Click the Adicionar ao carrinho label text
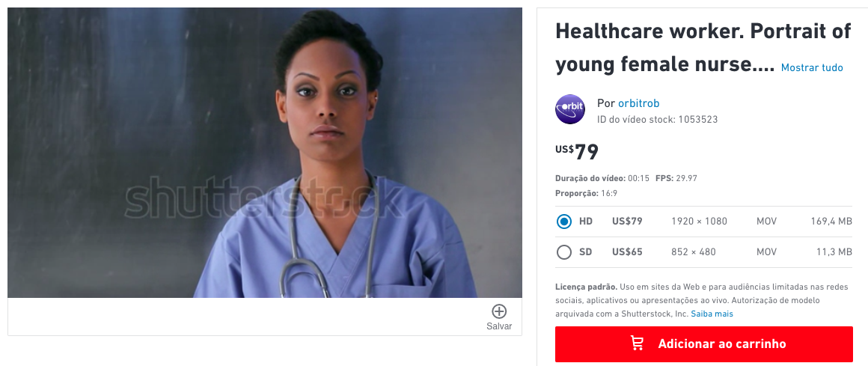This screenshot has width=868, height=366. tap(722, 344)
